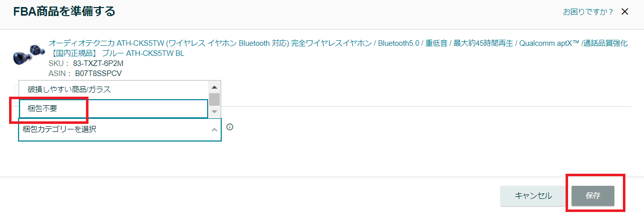Click the ASIN value B07T8SSPCV

pos(102,74)
